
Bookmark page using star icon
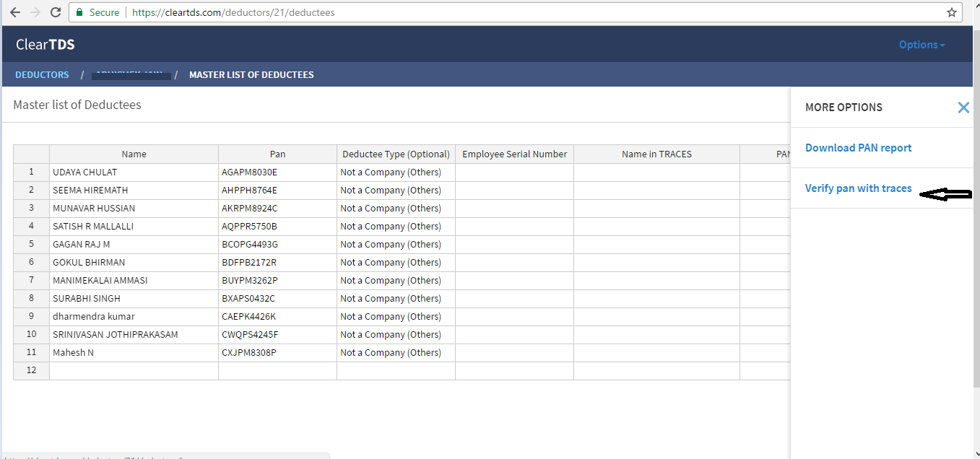click(x=951, y=12)
